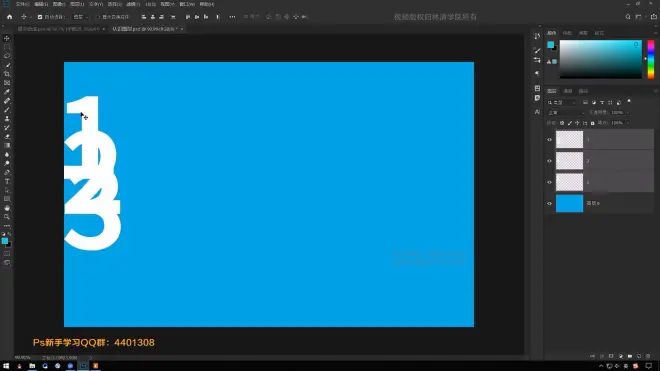Click inside the color picker gradient field
Viewport: 660px width, 371px height.
tap(601, 59)
